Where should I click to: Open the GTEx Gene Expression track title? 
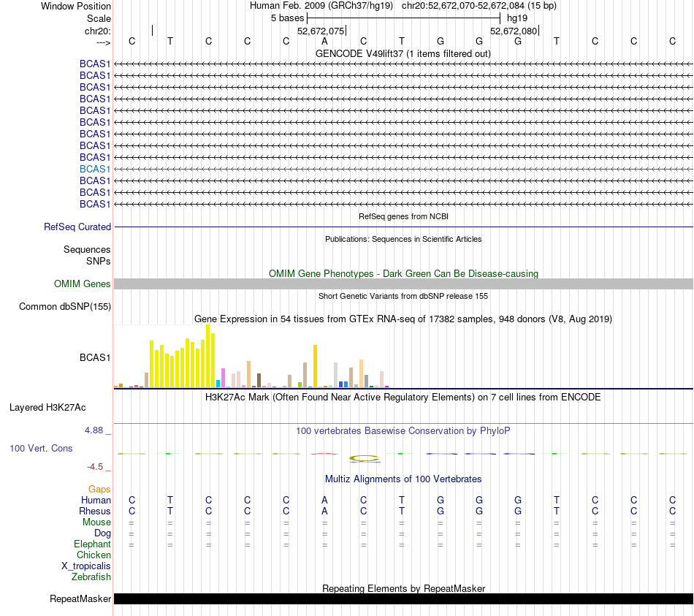point(403,319)
